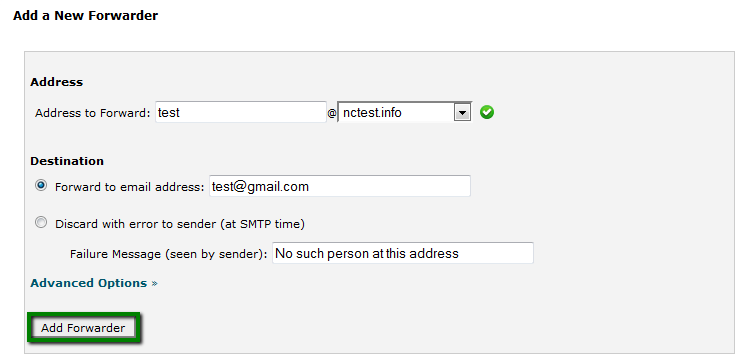
Task: Focus the Address to Forward text field
Action: [x=241, y=113]
